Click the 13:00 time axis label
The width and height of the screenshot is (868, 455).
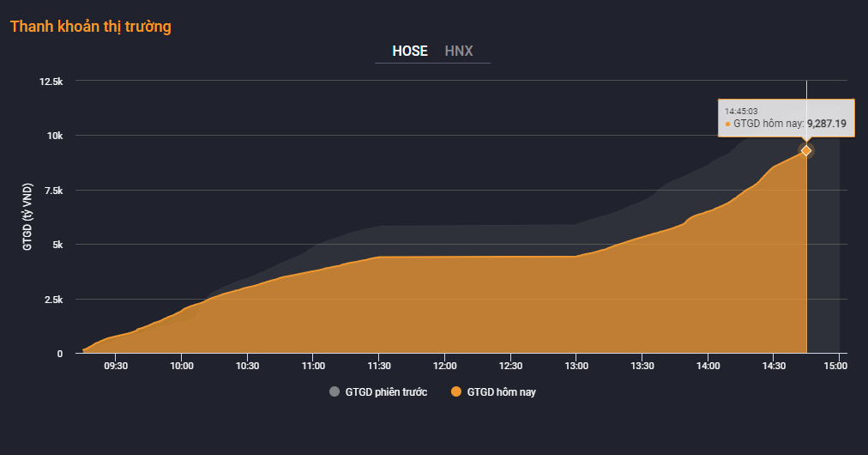click(576, 366)
